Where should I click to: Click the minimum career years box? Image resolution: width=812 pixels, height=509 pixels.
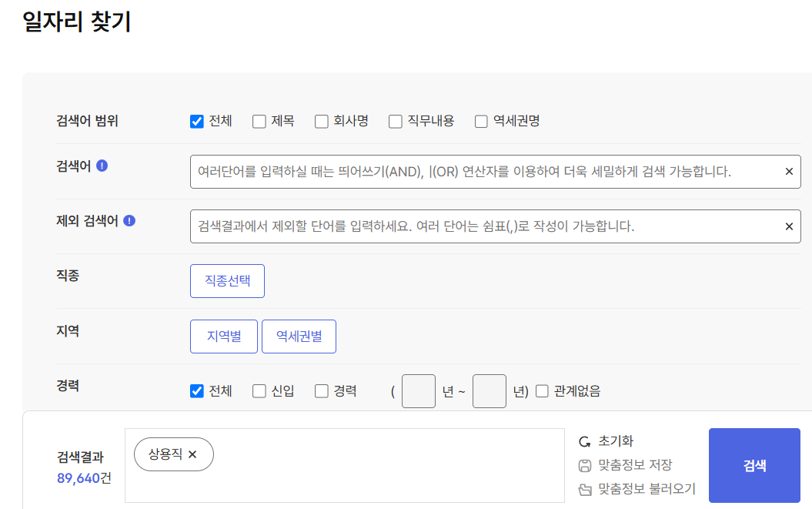[419, 391]
